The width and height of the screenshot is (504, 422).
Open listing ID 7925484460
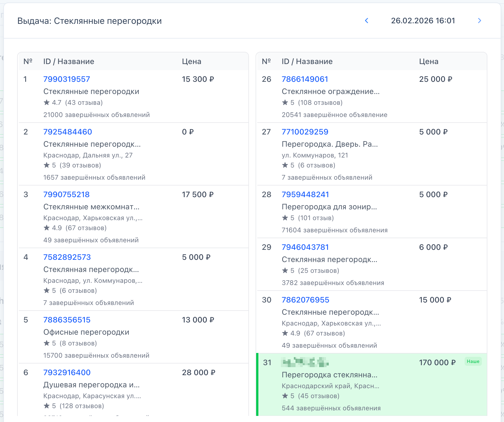pos(68,132)
